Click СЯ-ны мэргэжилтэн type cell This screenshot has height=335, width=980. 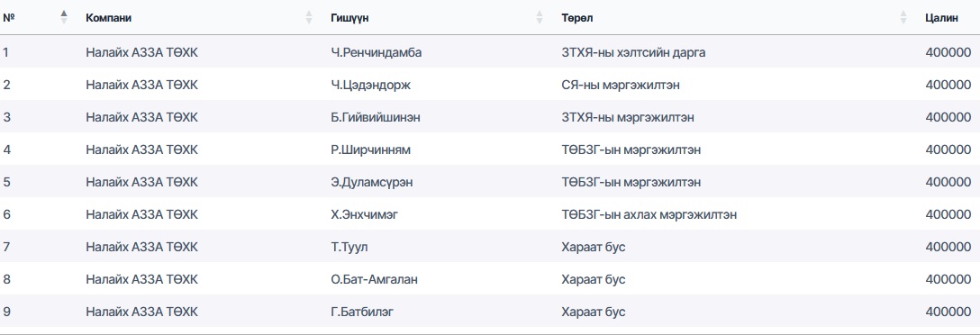point(621,85)
